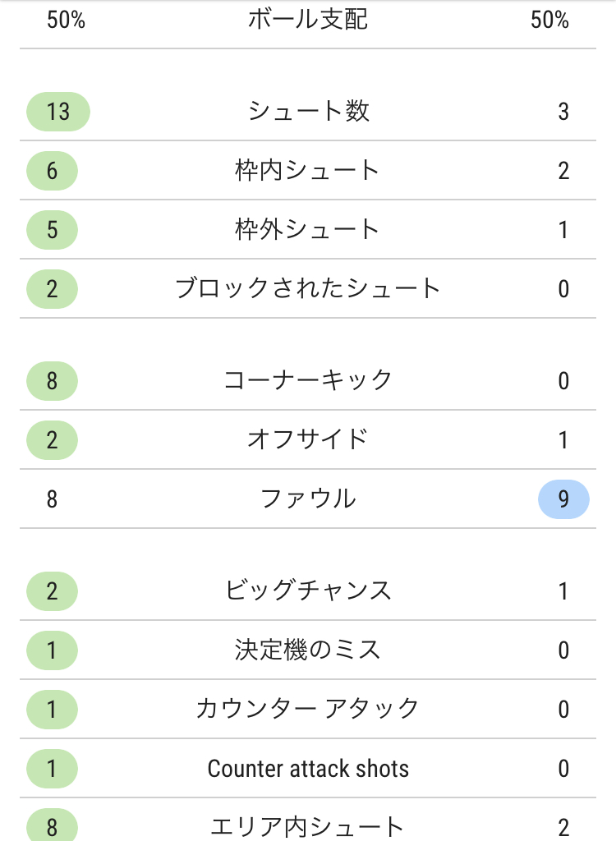Select the ブロックされたシュート label
Image resolution: width=616 pixels, height=841 pixels.
[308, 288]
